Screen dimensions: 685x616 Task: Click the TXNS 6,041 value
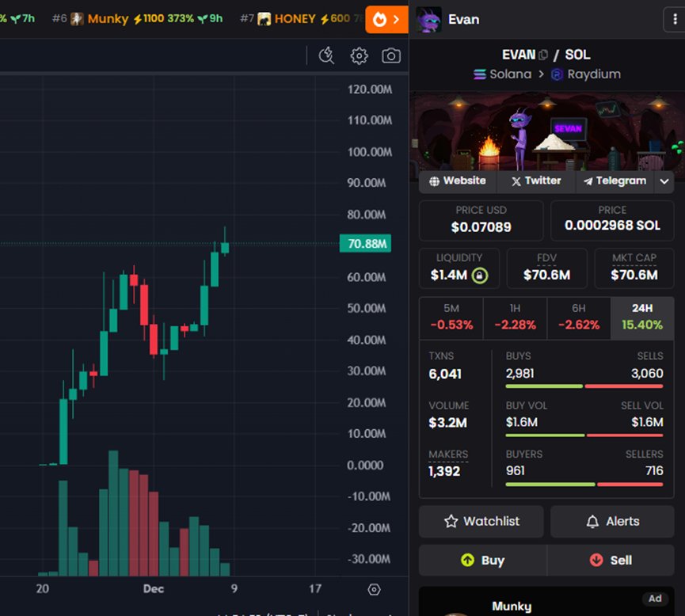pyautogui.click(x=445, y=374)
